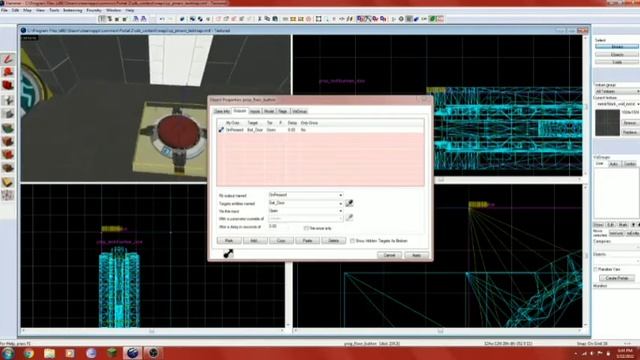Click the Carve toolbar icon
The width and height of the screenshot is (640, 360).
coord(182,19)
